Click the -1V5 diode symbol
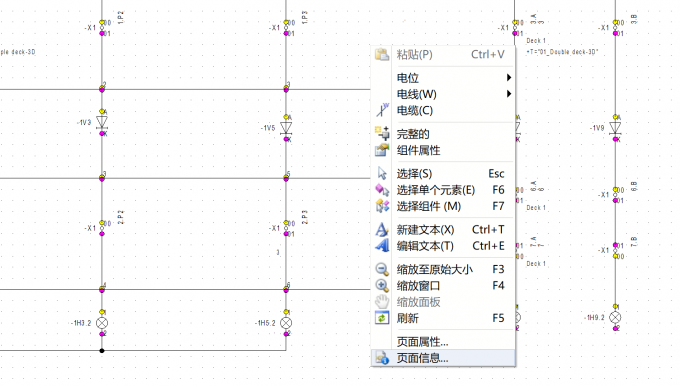Viewport: 680px width, 386px height. coord(286,128)
